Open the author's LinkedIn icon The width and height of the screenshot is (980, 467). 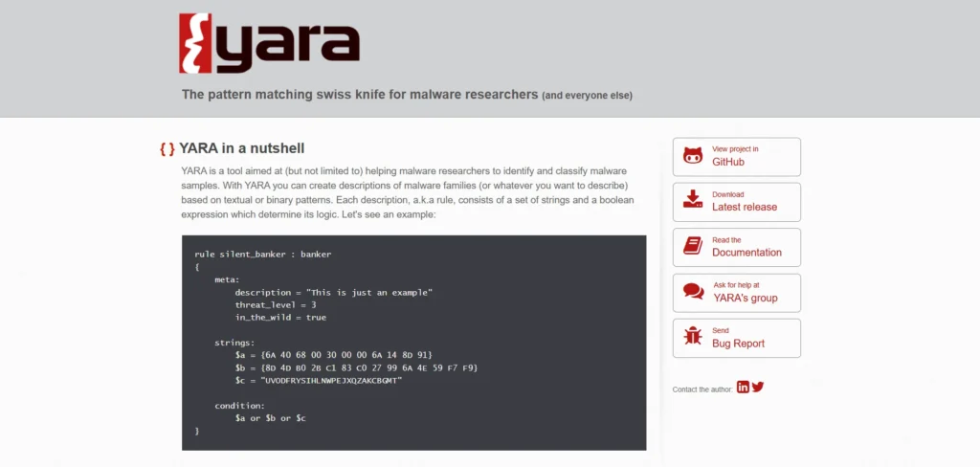pyautogui.click(x=743, y=387)
